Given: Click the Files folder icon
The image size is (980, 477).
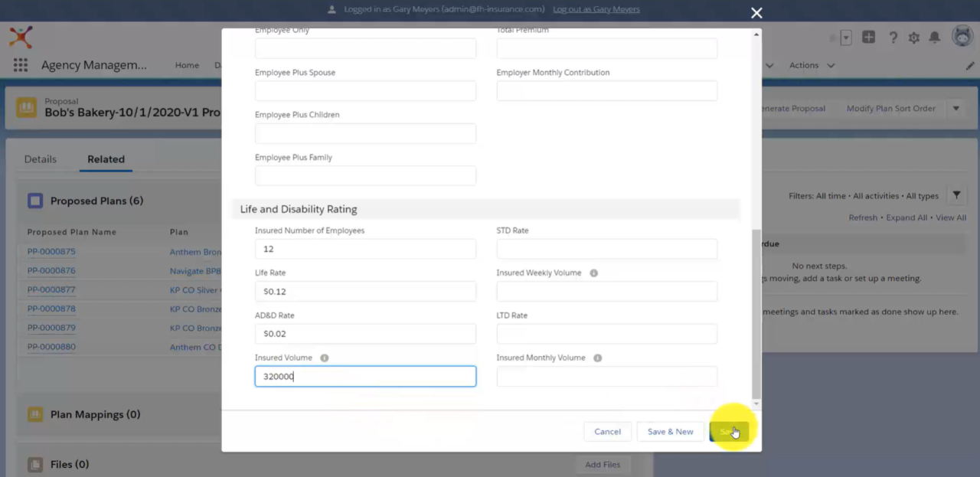Looking at the screenshot, I should [x=34, y=464].
